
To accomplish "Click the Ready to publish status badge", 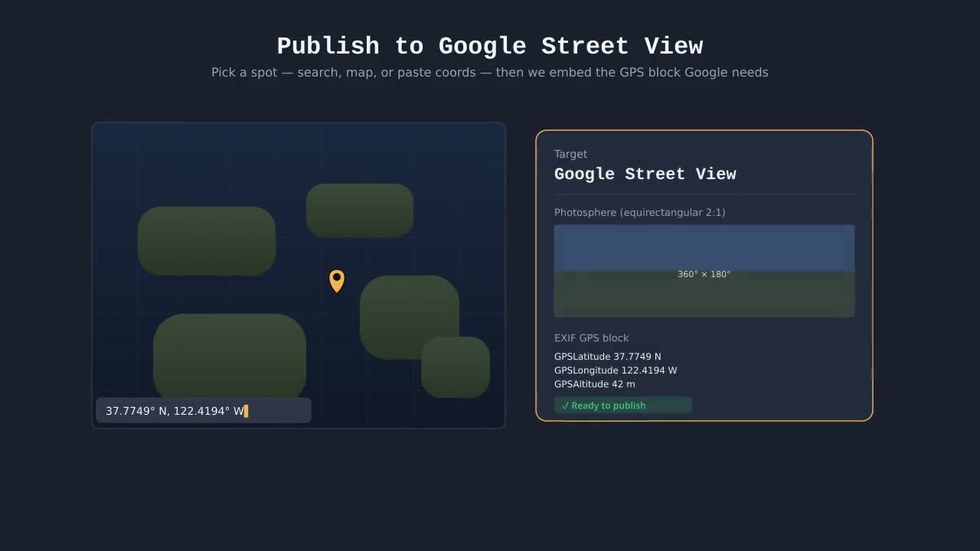I will 623,406.
